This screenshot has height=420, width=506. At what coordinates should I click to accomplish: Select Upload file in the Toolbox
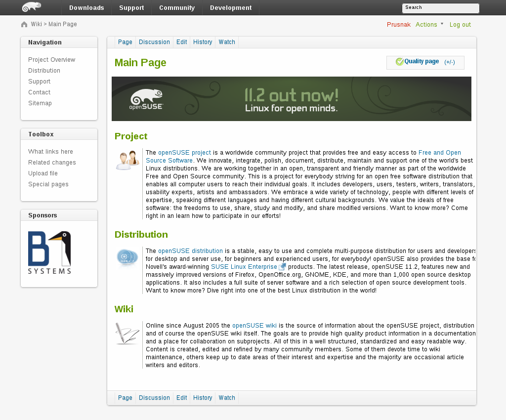tap(43, 173)
